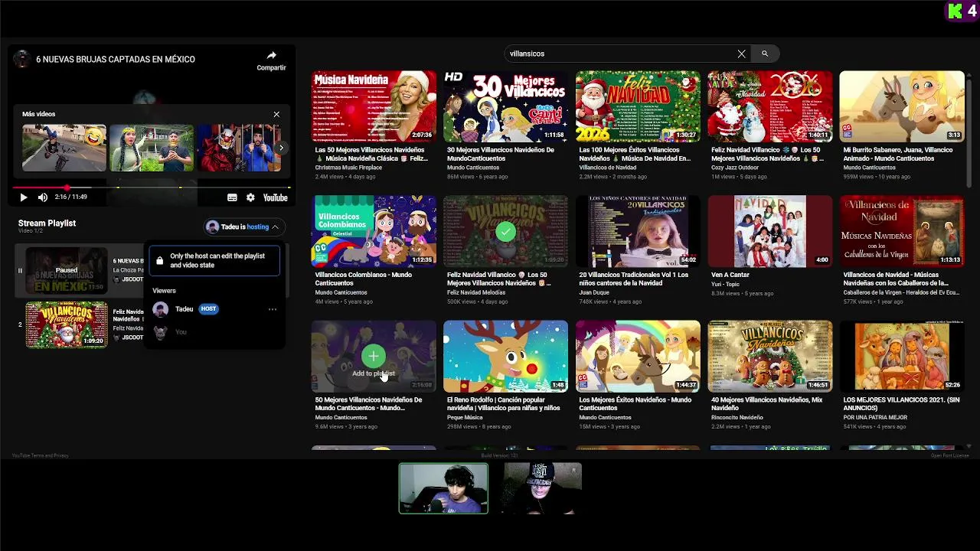Click the Stream Playlist heading
Screen dimensions: 980x551
(47, 223)
